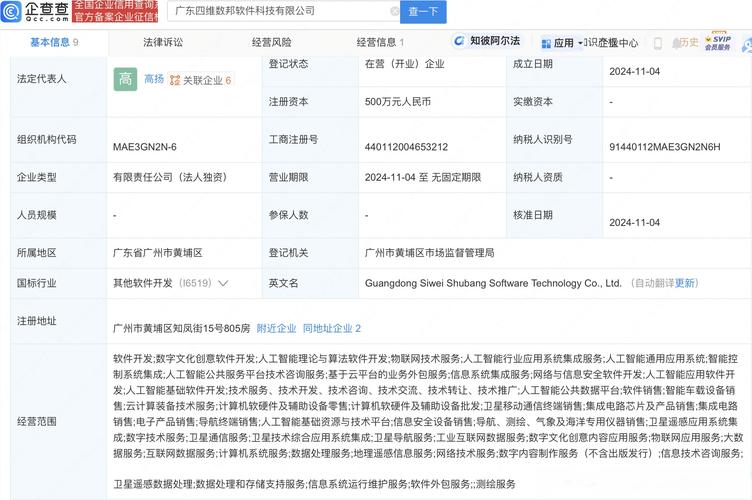752x500 pixels.
Task: Click the green 高 avatar
Action: [125, 79]
